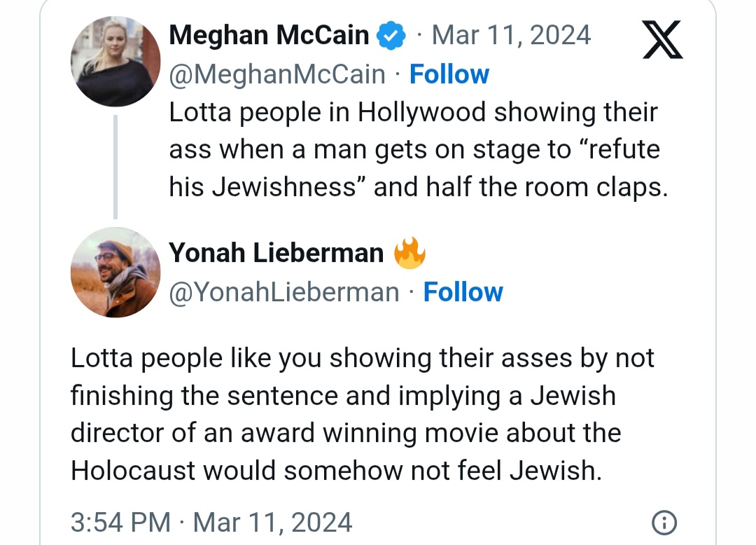Screen dimensions: 756x545
Task: Click the fire emoji beside Yonah Lieberman
Action: click(409, 253)
